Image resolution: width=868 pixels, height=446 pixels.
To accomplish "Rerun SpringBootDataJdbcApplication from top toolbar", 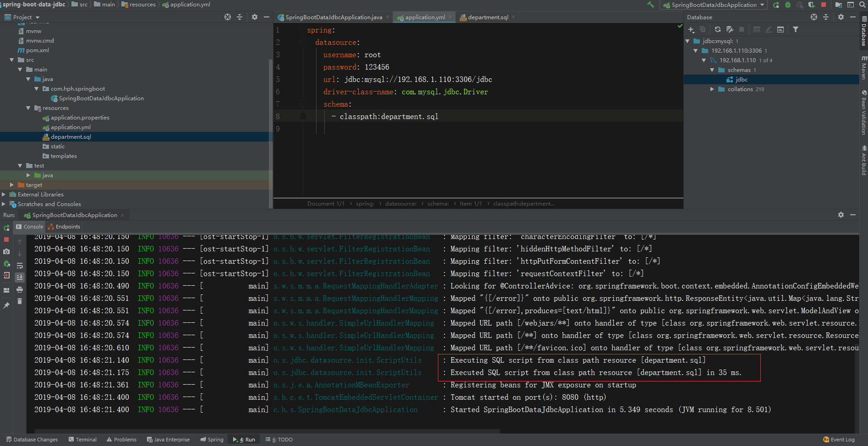I will [776, 5].
